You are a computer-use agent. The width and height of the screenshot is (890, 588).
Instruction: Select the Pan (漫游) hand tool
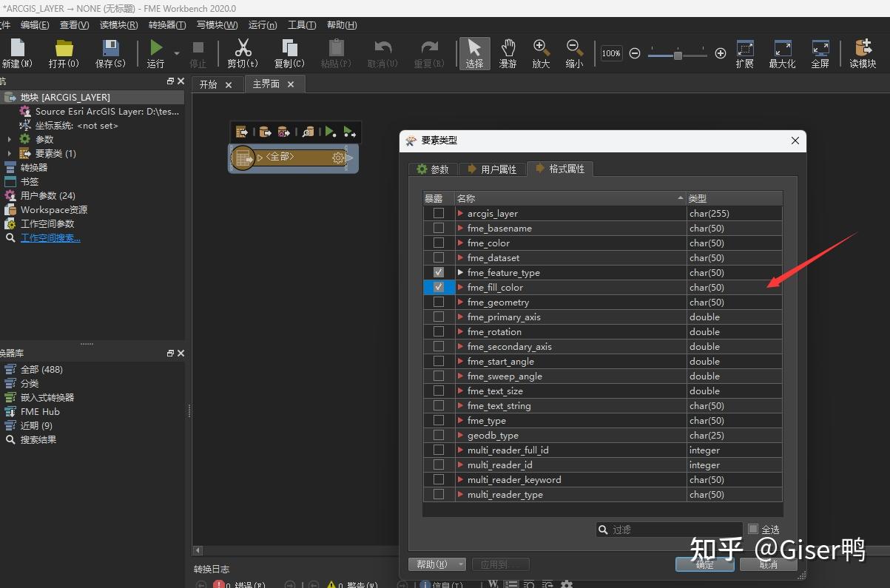[x=508, y=49]
